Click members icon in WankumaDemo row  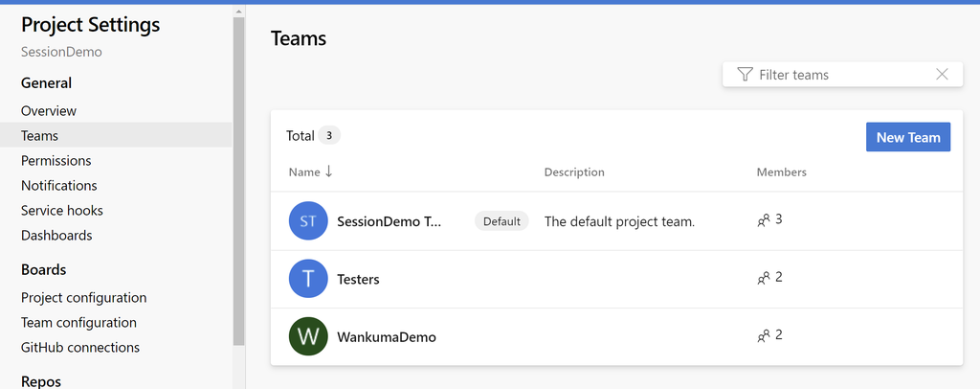763,336
